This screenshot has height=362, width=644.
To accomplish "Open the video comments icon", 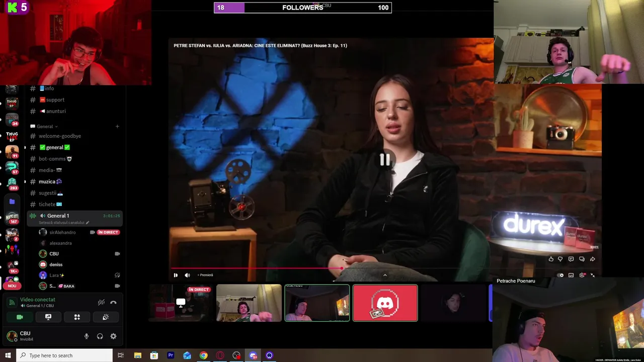I will [571, 259].
